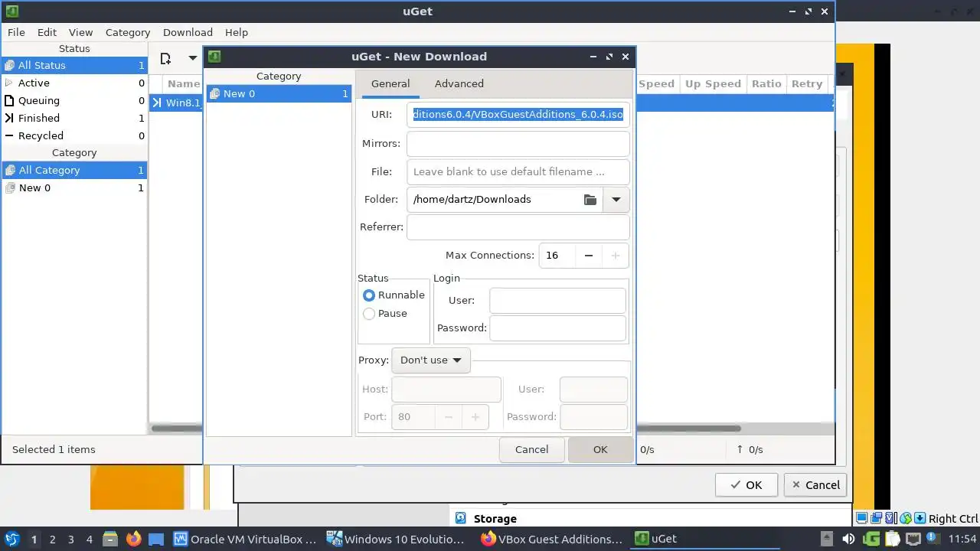Select All Status in the Status panel
980x551 pixels.
click(74, 66)
